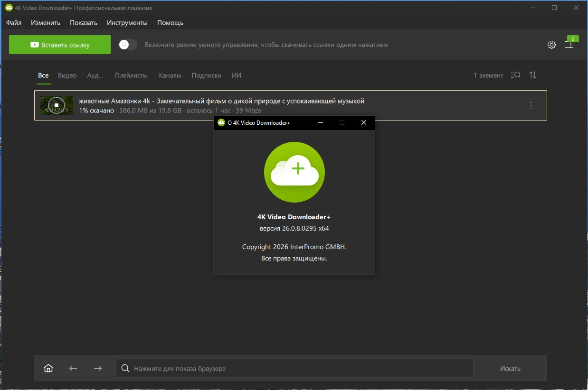Viewport: 588px width, 390px height.
Task: Open the Помощь menu
Action: tap(170, 23)
